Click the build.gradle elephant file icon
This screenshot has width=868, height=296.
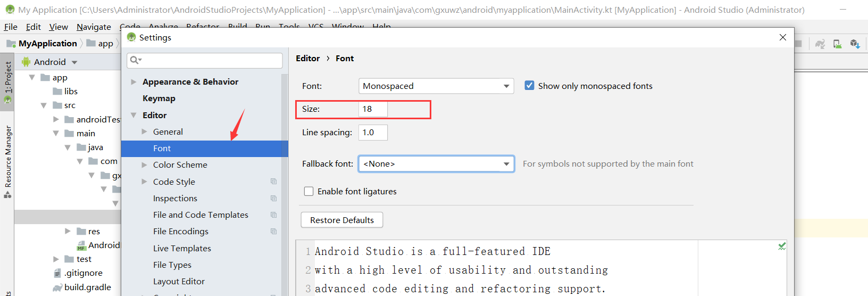tap(57, 287)
